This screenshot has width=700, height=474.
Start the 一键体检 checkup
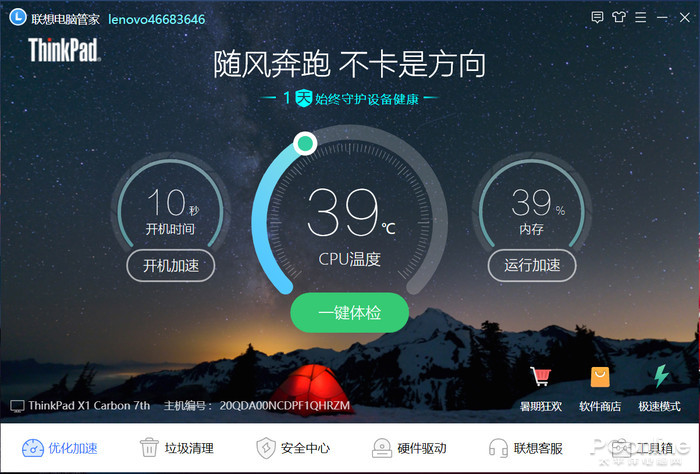350,312
